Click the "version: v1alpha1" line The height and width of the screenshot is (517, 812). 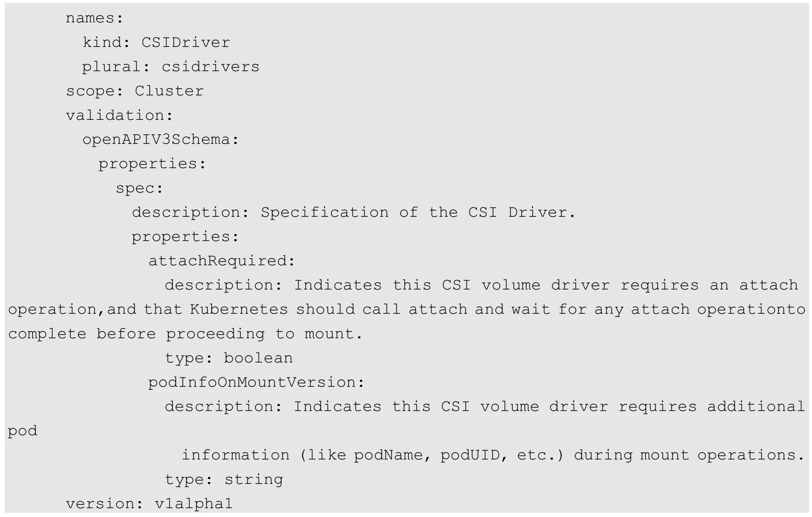(149, 503)
